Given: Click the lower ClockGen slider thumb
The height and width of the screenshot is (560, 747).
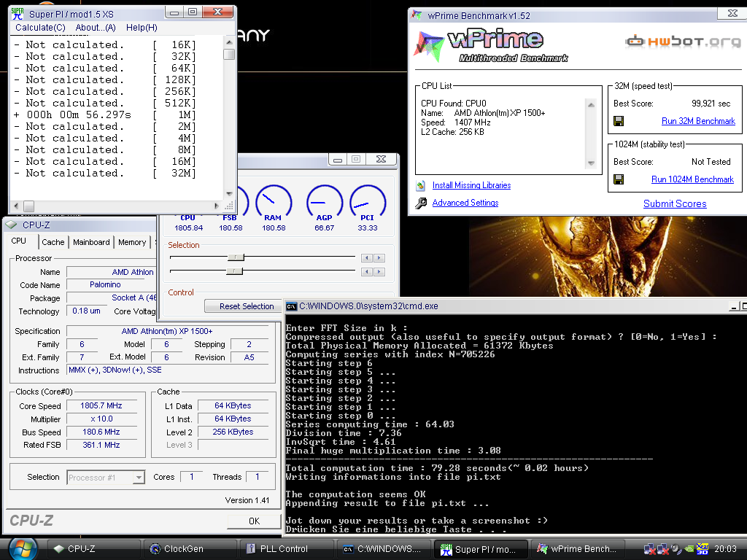Looking at the screenshot, I should 234,271.
